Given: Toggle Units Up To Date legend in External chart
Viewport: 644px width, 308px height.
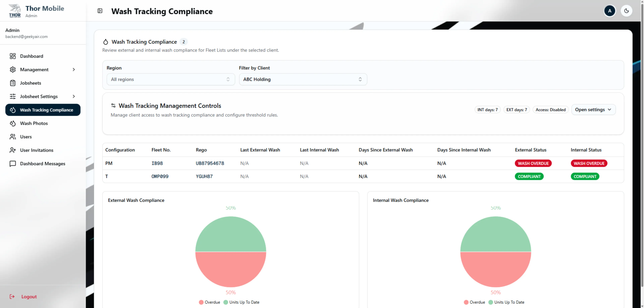Looking at the screenshot, I should click(241, 302).
